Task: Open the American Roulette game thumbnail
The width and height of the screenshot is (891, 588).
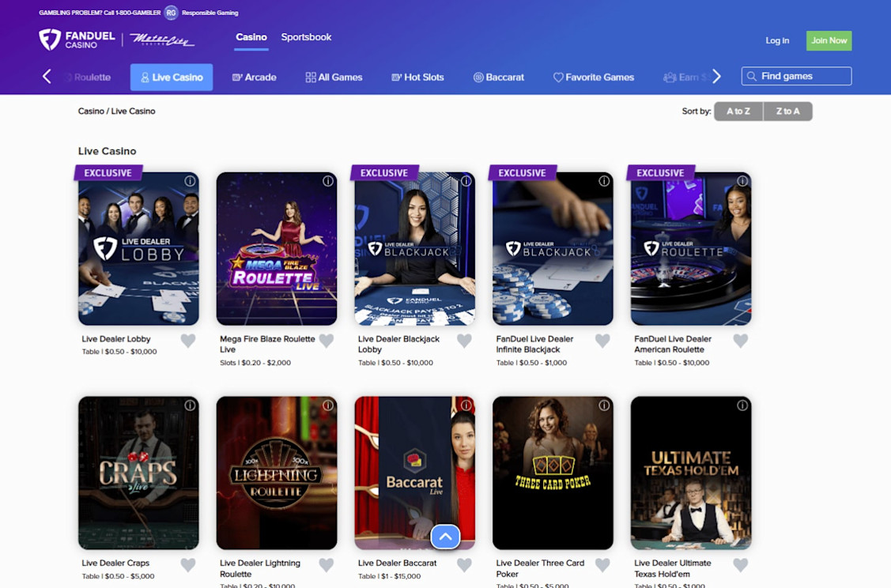Action: pos(691,249)
